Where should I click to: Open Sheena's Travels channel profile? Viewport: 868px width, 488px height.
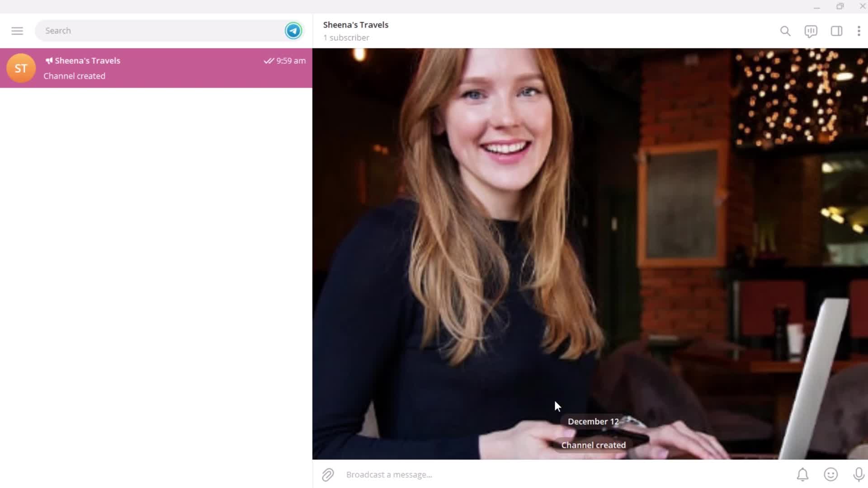355,30
